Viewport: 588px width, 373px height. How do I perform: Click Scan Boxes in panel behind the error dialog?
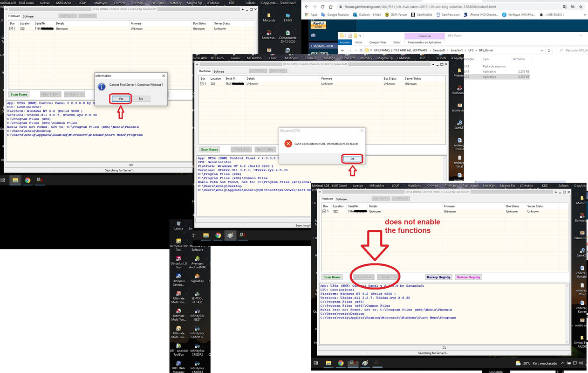click(x=209, y=150)
